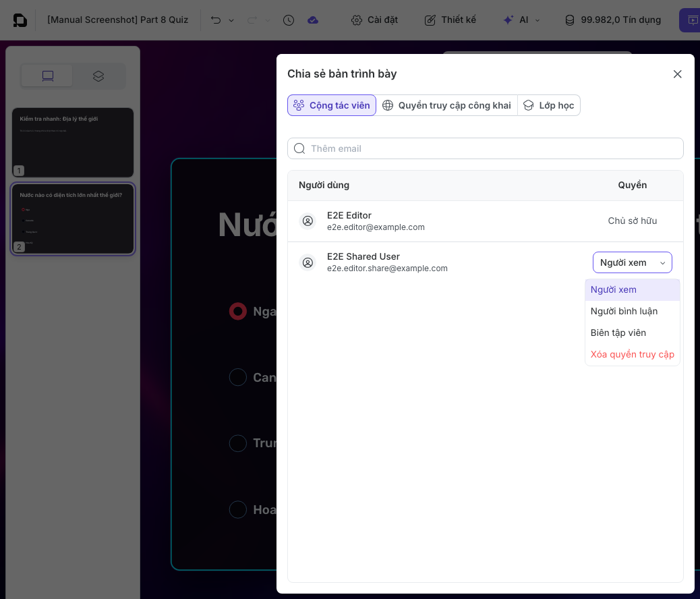This screenshot has height=599, width=700.
Task: Open the undo history dropdown arrow
Action: (231, 20)
